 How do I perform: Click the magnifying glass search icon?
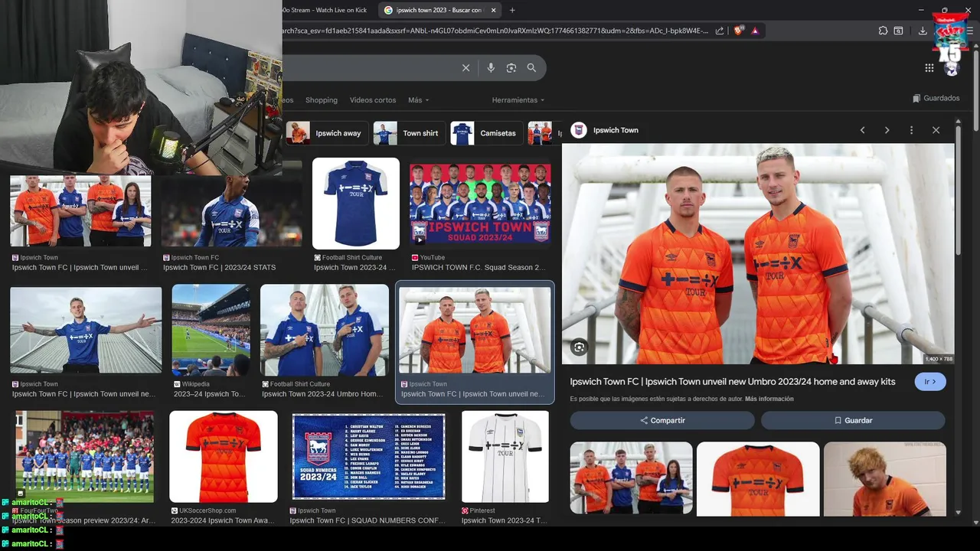(531, 68)
